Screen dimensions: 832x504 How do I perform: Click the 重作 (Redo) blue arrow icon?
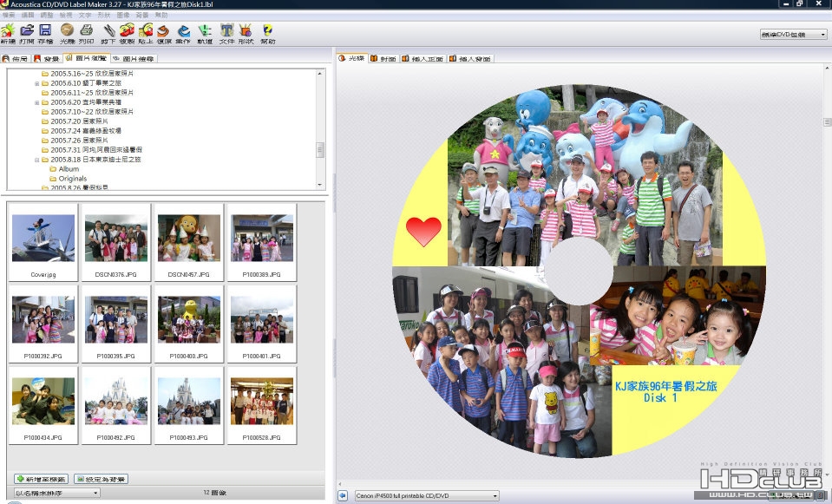pyautogui.click(x=183, y=33)
